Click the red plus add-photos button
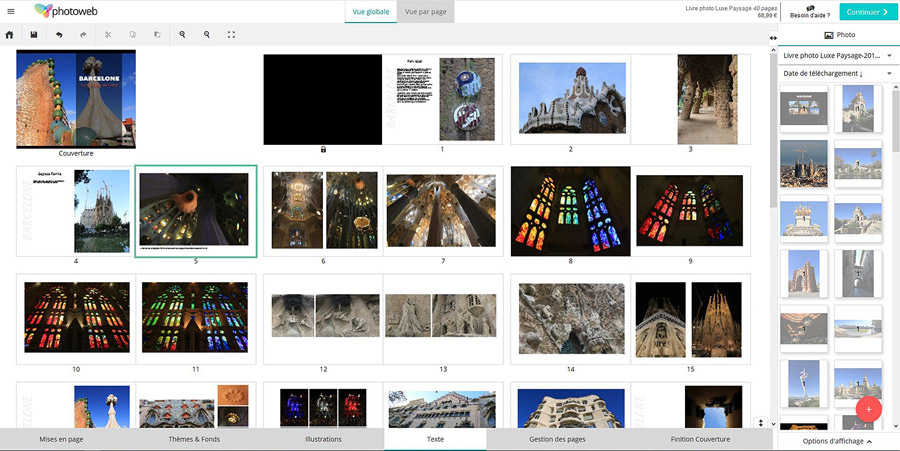This screenshot has width=900, height=451. point(868,409)
